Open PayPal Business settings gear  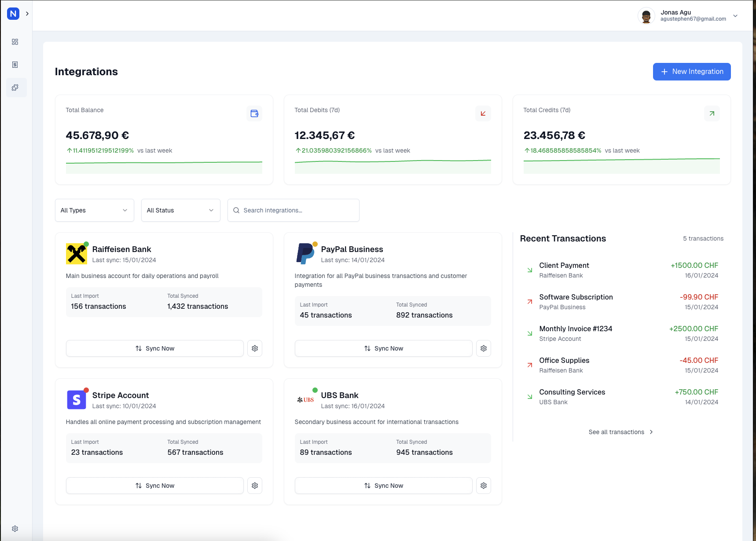point(484,348)
